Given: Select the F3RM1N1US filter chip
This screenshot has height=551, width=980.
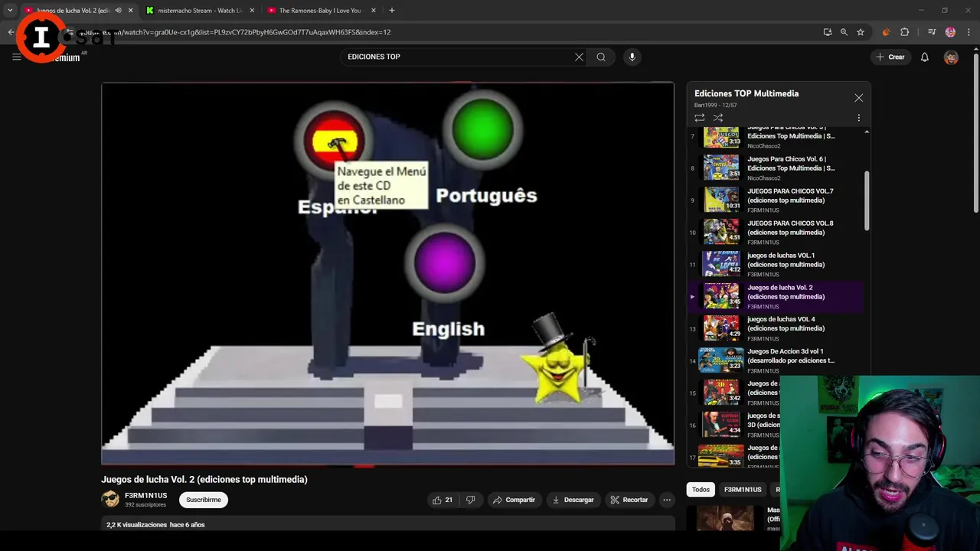Looking at the screenshot, I should click(743, 490).
